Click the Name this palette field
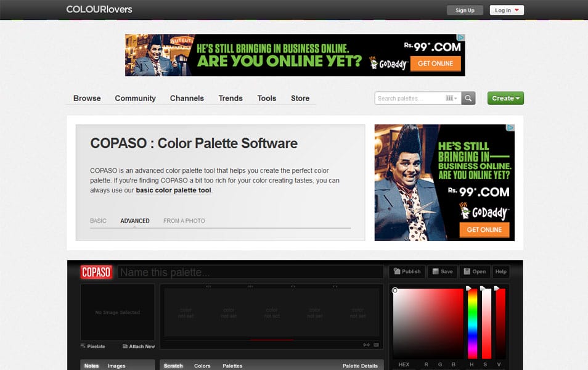This screenshot has width=588, height=370. pyautogui.click(x=250, y=272)
